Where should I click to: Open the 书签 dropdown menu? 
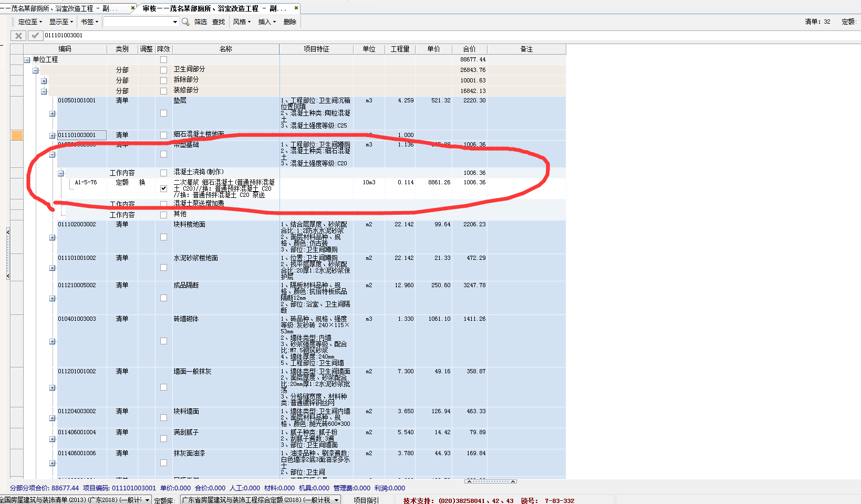click(x=89, y=22)
